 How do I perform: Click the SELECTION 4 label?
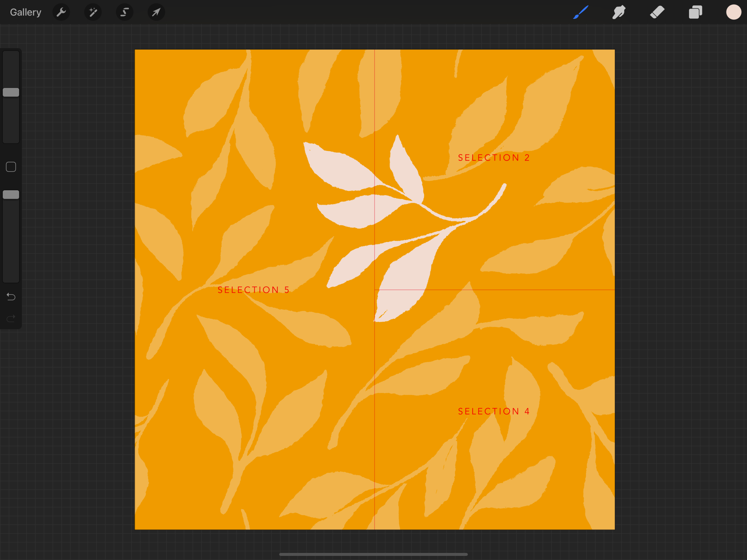coord(494,411)
